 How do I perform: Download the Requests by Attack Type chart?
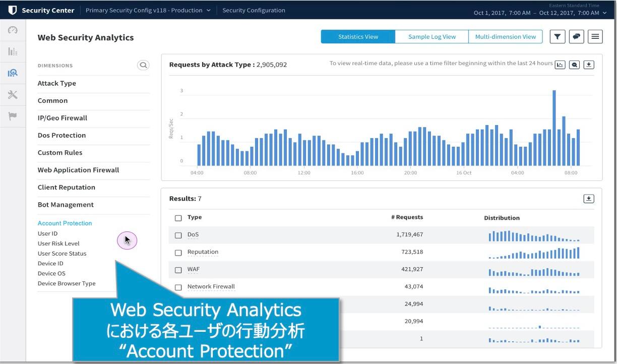(589, 65)
